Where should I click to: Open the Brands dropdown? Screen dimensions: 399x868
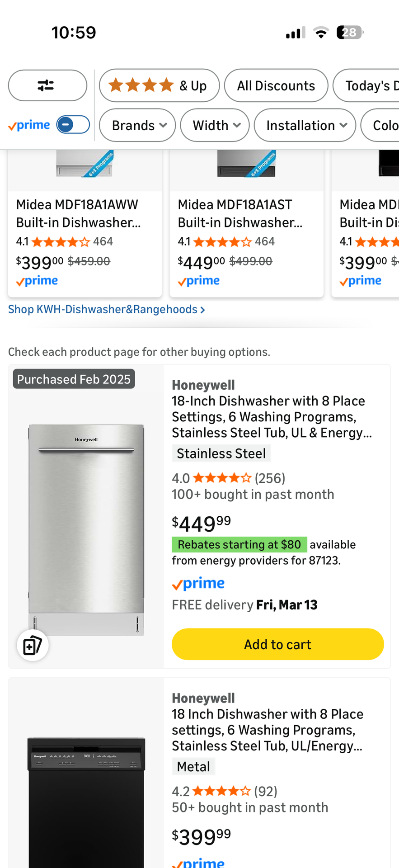tap(137, 125)
